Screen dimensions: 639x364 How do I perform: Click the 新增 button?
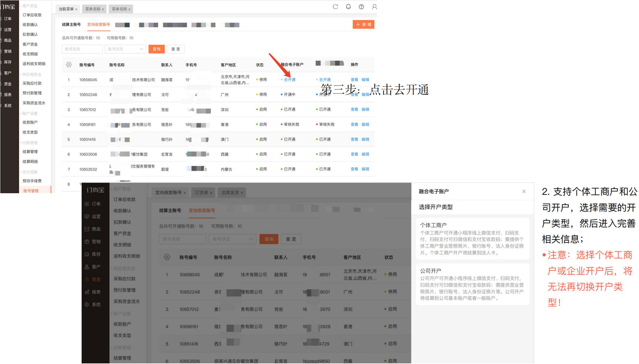pyautogui.click(x=363, y=25)
